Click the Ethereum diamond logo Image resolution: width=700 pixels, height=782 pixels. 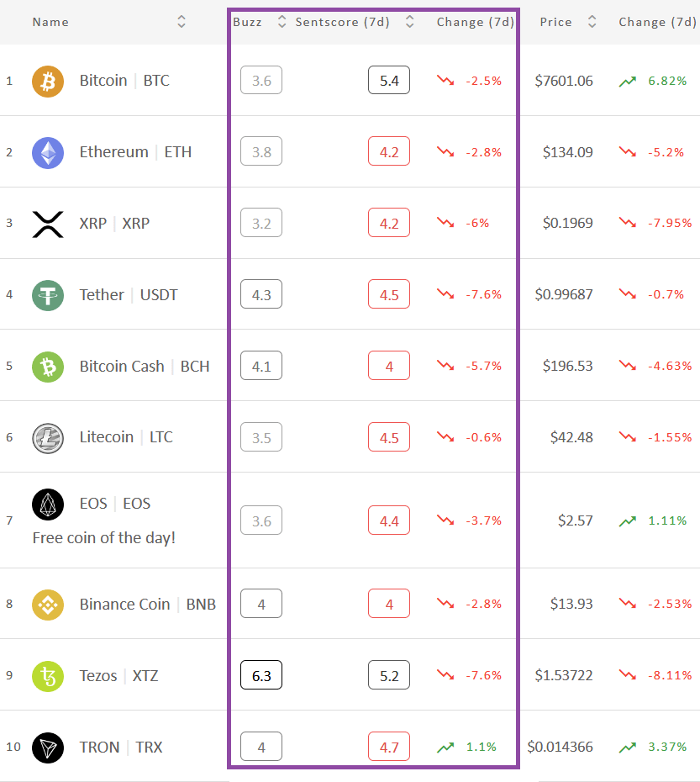pos(48,152)
